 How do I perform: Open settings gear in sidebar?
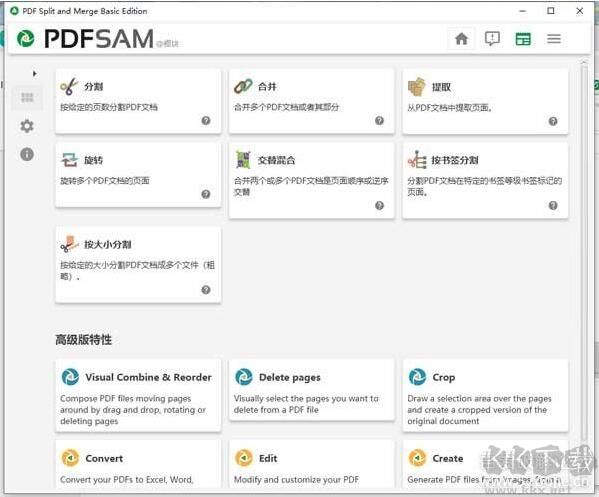pyautogui.click(x=27, y=126)
